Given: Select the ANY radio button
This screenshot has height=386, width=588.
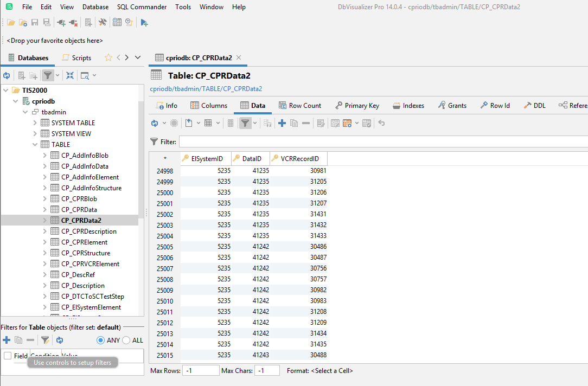Looking at the screenshot, I should click(100, 340).
